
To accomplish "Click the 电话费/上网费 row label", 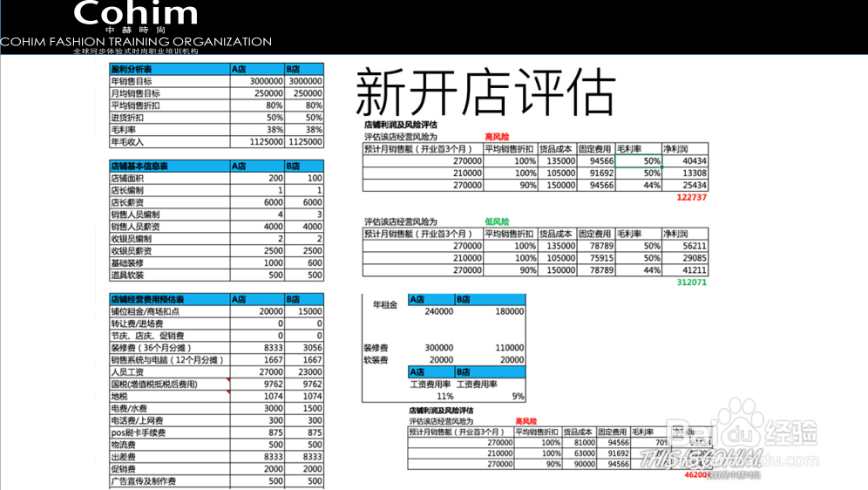I will point(137,421).
